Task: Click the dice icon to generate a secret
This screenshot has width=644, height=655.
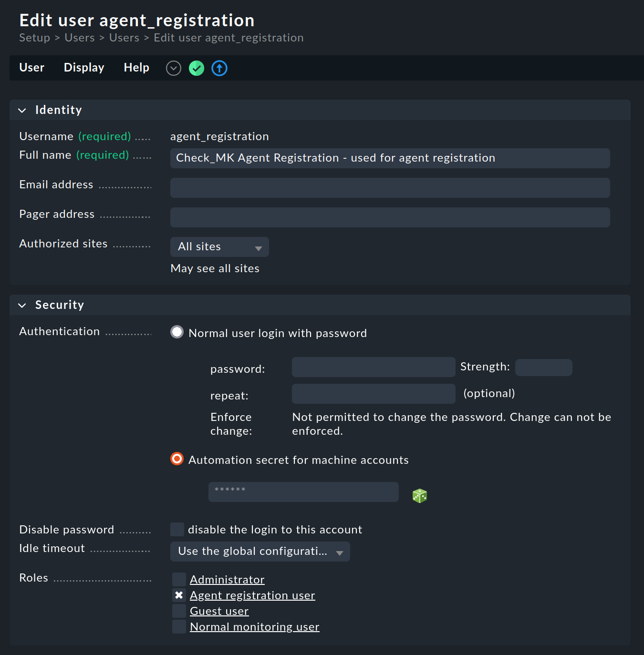Action: [x=419, y=495]
